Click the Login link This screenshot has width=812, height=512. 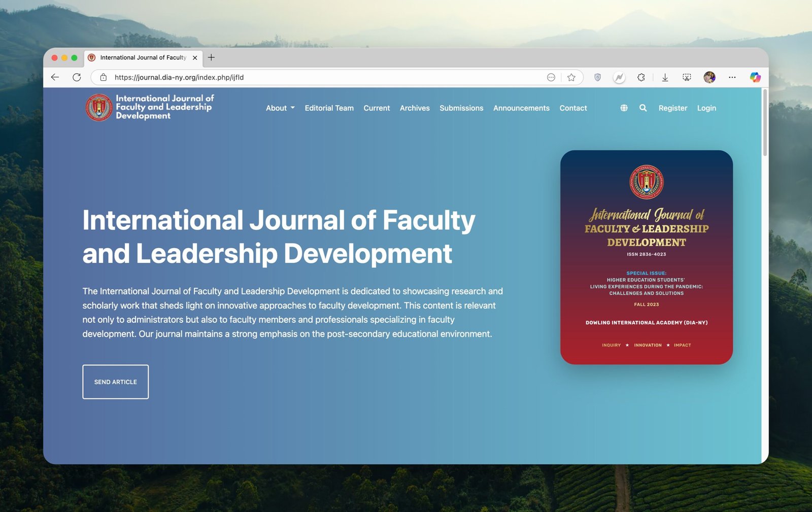[706, 108]
